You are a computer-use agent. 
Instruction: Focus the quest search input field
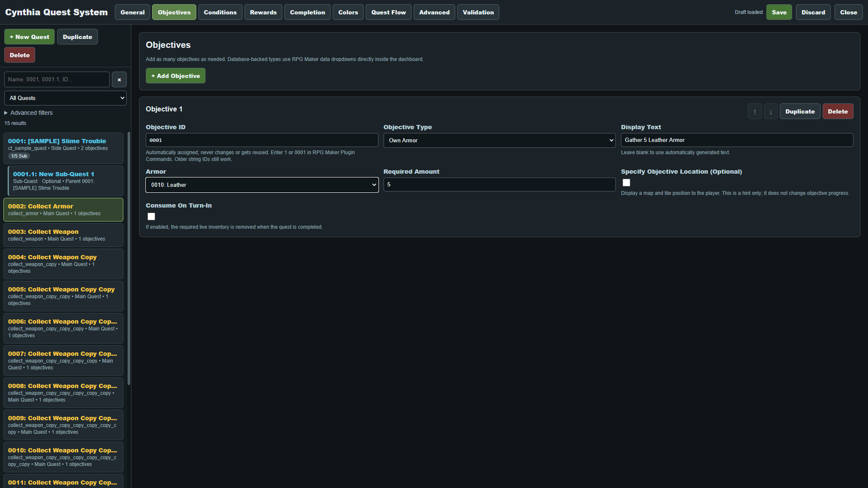pos(57,80)
